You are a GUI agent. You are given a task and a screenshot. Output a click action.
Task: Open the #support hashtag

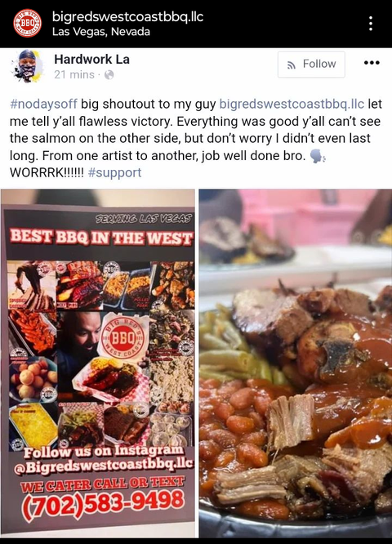pos(115,172)
